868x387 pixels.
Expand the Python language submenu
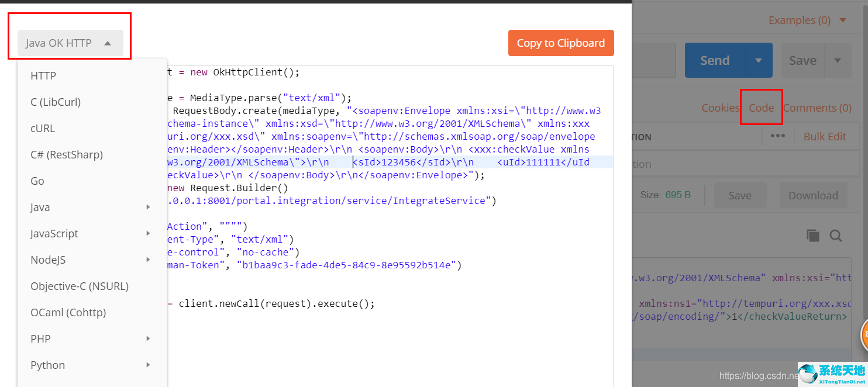(x=88, y=365)
